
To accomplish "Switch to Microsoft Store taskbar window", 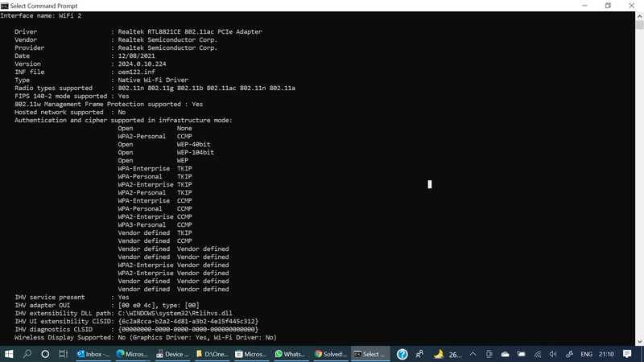I will click(x=251, y=354).
